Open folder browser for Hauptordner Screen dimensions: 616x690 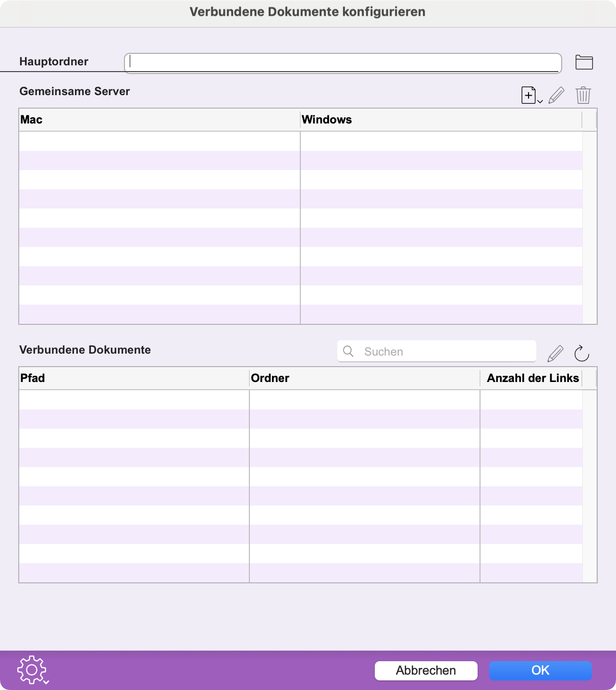tap(584, 62)
